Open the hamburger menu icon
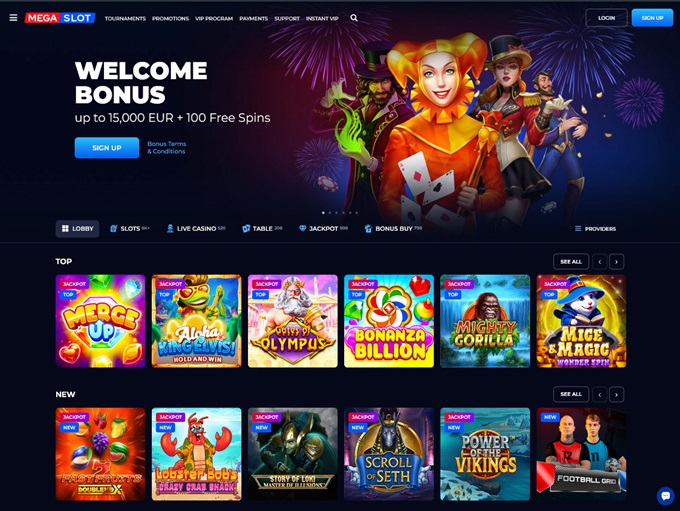This screenshot has height=511, width=680. 13,18
